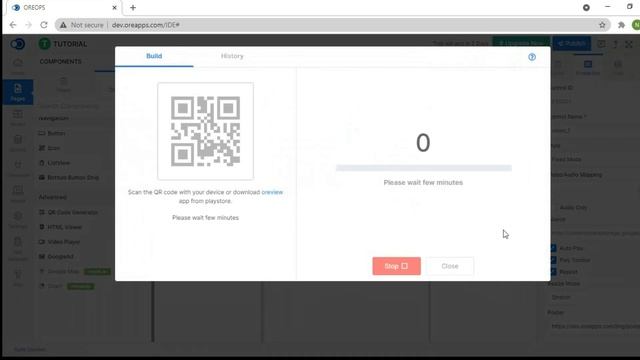Switch to the History tab
The height and width of the screenshot is (360, 640).
(x=232, y=56)
